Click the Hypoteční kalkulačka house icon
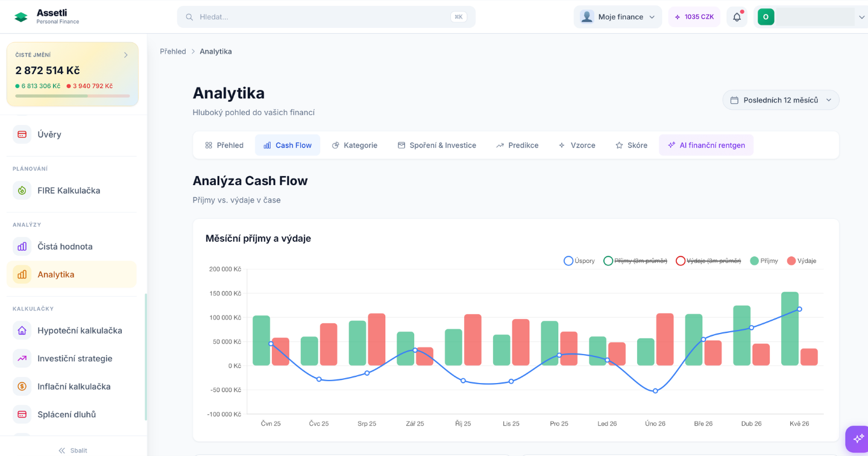Image resolution: width=868 pixels, height=456 pixels. [22, 331]
